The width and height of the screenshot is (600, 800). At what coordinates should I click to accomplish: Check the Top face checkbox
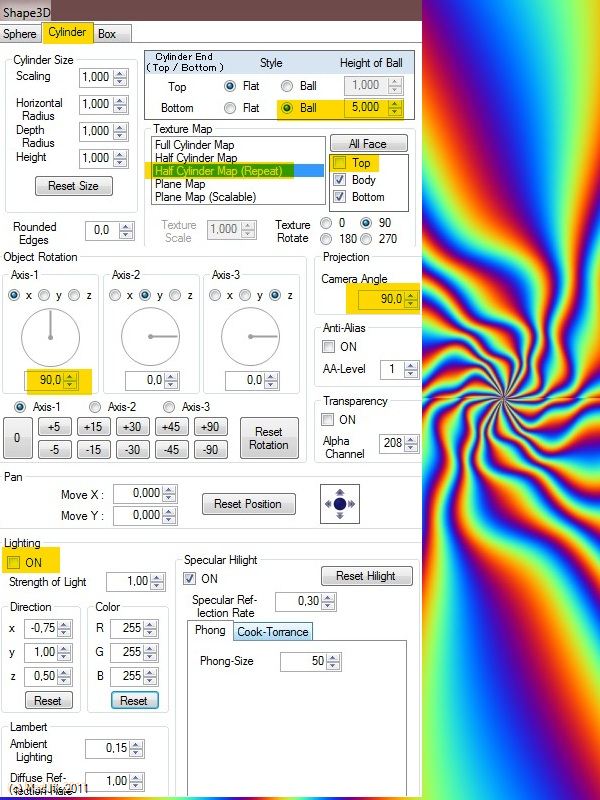(x=339, y=163)
